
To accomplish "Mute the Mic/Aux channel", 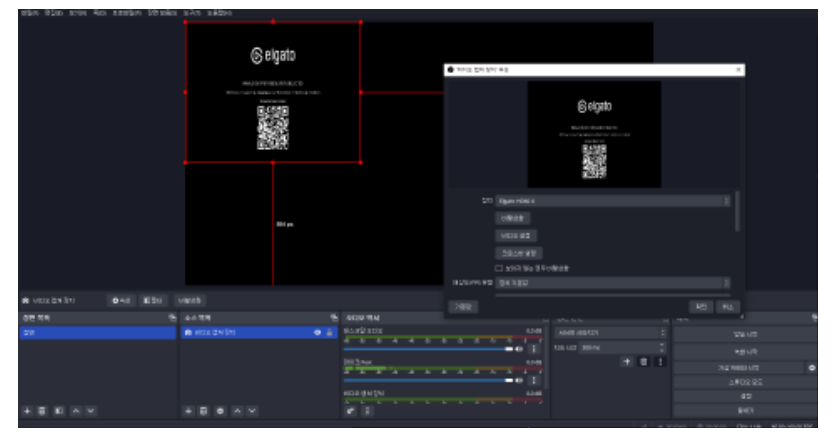I will (x=519, y=381).
